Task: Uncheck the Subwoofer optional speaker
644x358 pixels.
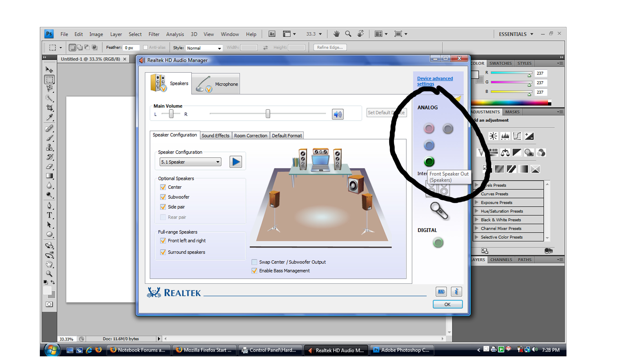Action: [x=163, y=197]
